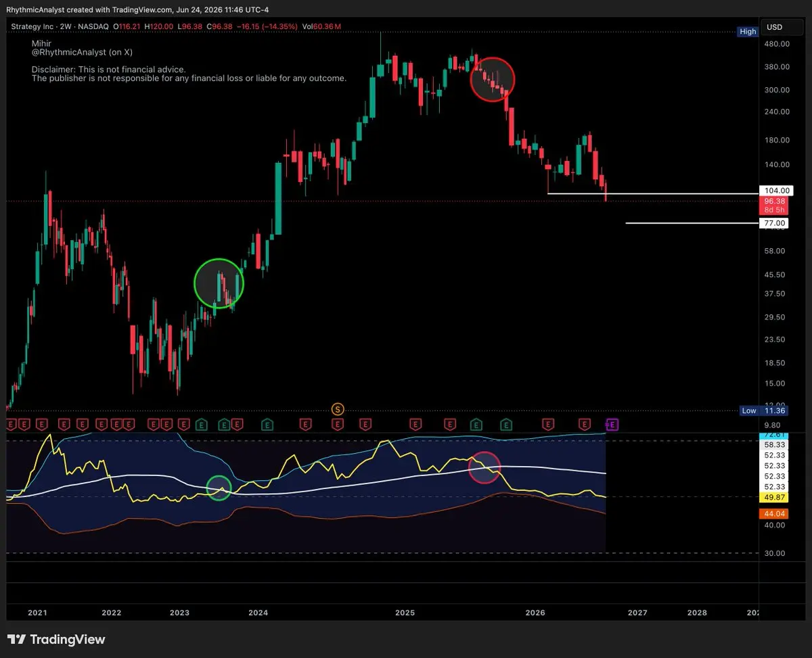Click the 23.50 price axis value
Screen dimensions: 812x658
[776, 339]
